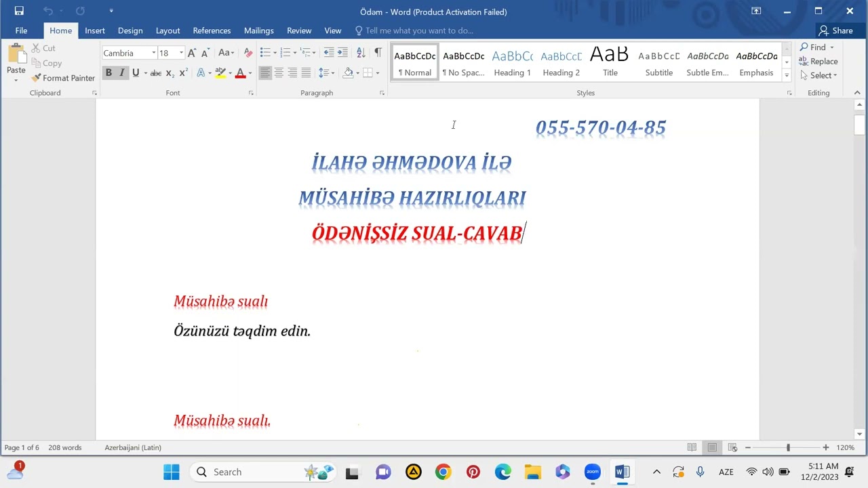
Task: Adjust the zoom slider handle
Action: point(788,447)
